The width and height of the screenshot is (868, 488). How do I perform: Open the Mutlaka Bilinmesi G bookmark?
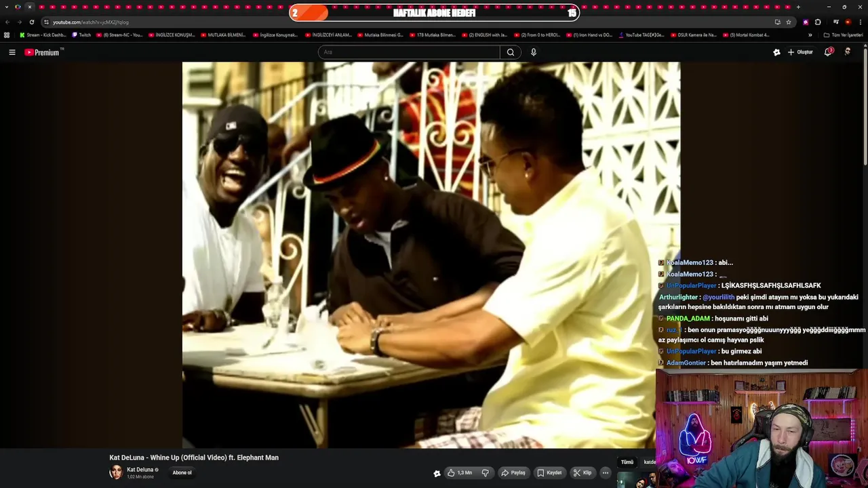click(x=380, y=35)
